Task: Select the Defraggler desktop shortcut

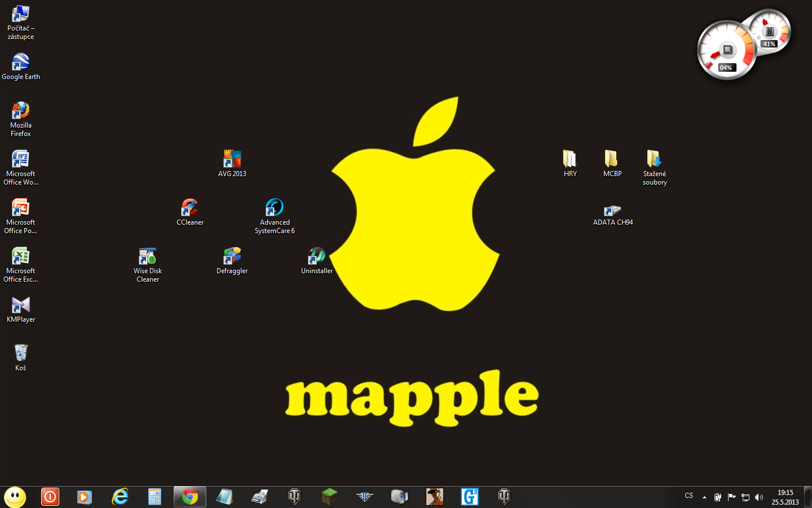Action: [232, 261]
